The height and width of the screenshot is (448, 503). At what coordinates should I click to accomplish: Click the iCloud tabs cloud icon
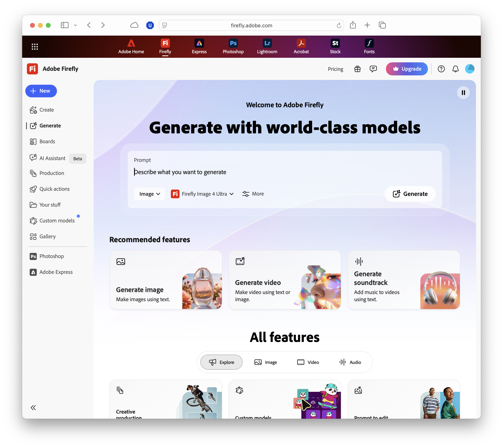[134, 25]
